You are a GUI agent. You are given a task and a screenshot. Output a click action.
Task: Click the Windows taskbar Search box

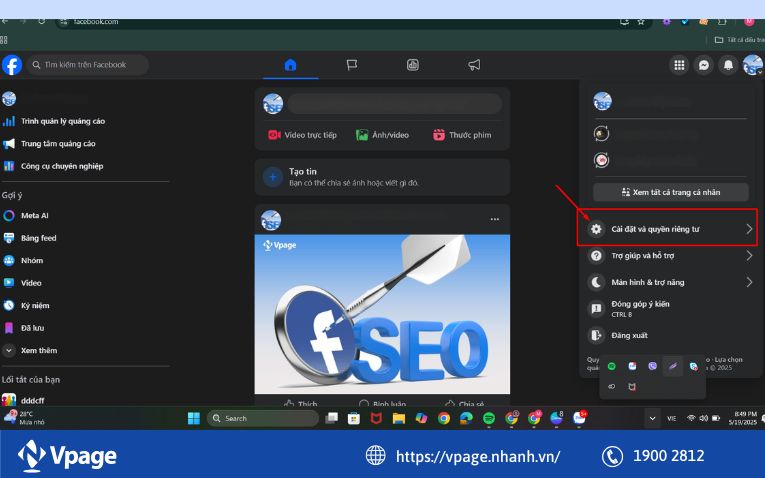click(x=262, y=418)
